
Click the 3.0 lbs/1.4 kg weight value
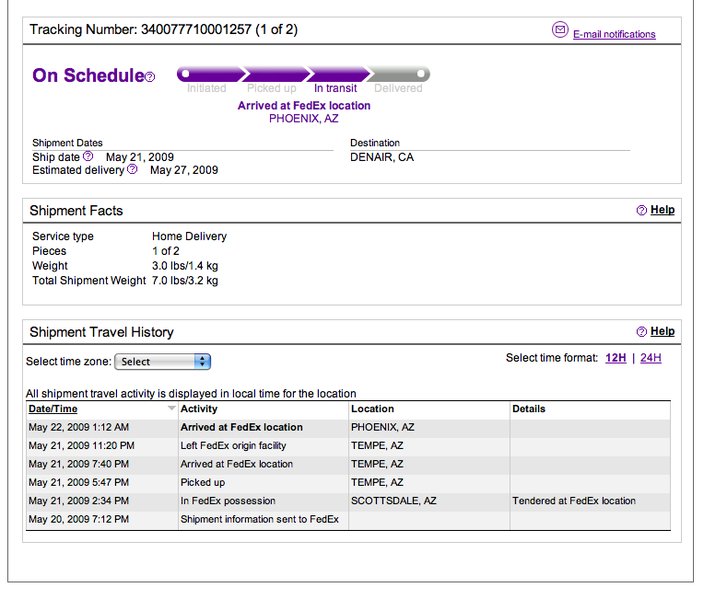click(185, 265)
